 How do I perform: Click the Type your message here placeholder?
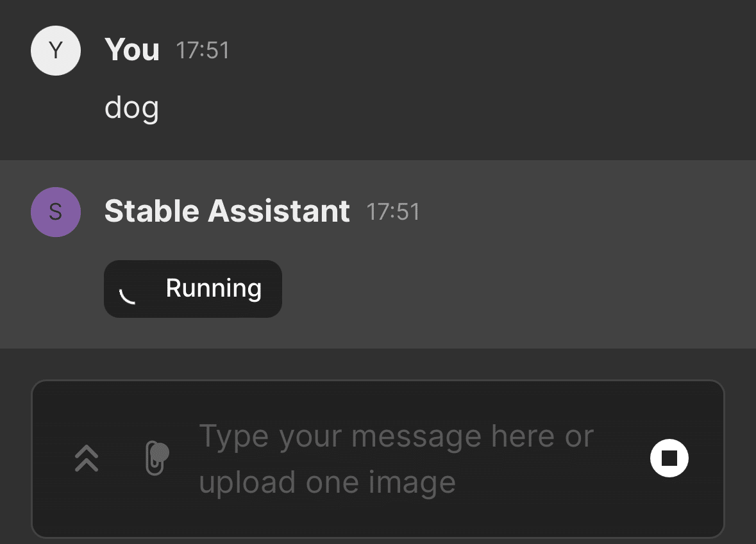tap(396, 436)
